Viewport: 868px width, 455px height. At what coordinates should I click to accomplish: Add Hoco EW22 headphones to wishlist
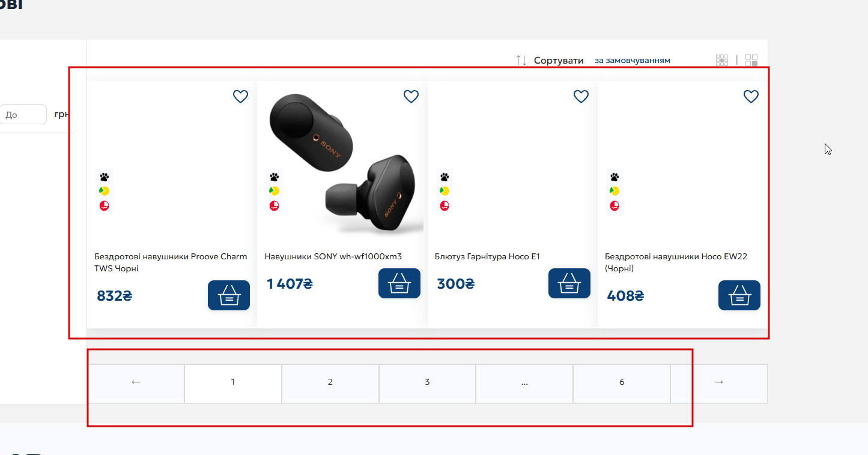coord(751,96)
